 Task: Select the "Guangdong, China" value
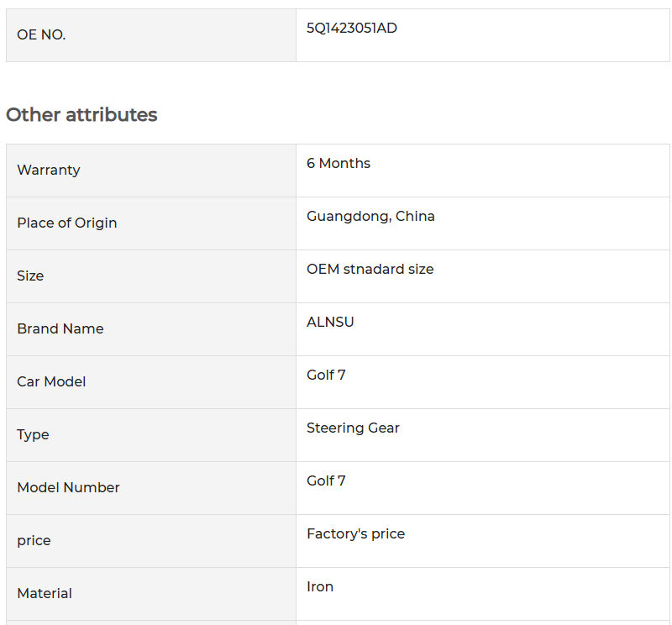point(370,217)
